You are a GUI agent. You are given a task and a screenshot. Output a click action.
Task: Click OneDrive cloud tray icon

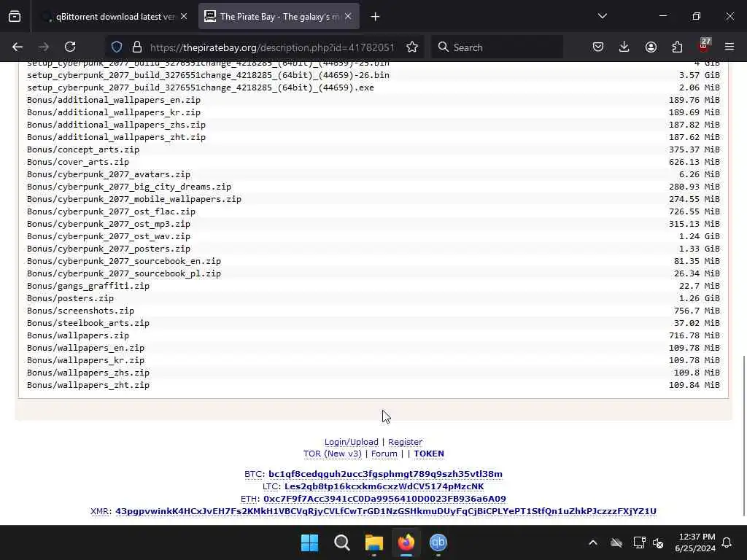click(x=616, y=542)
